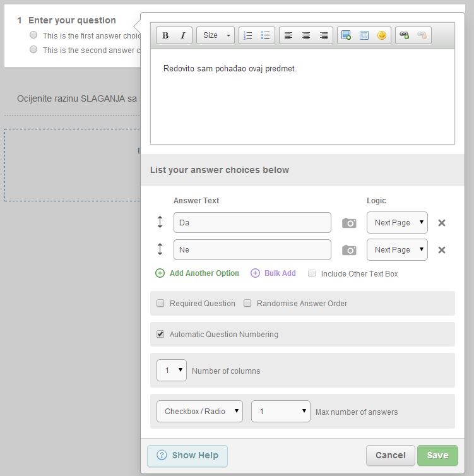Insert a bulleted list
The height and width of the screenshot is (476, 474).
click(x=266, y=35)
